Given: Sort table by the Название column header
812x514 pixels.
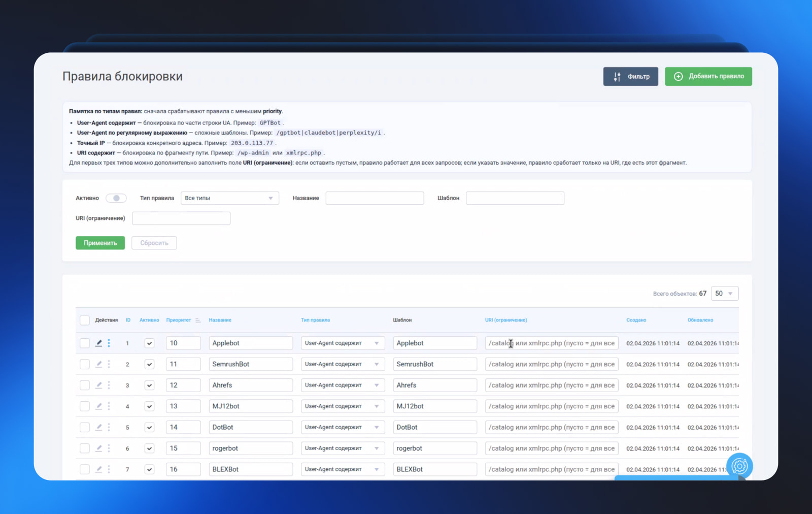Looking at the screenshot, I should [220, 320].
